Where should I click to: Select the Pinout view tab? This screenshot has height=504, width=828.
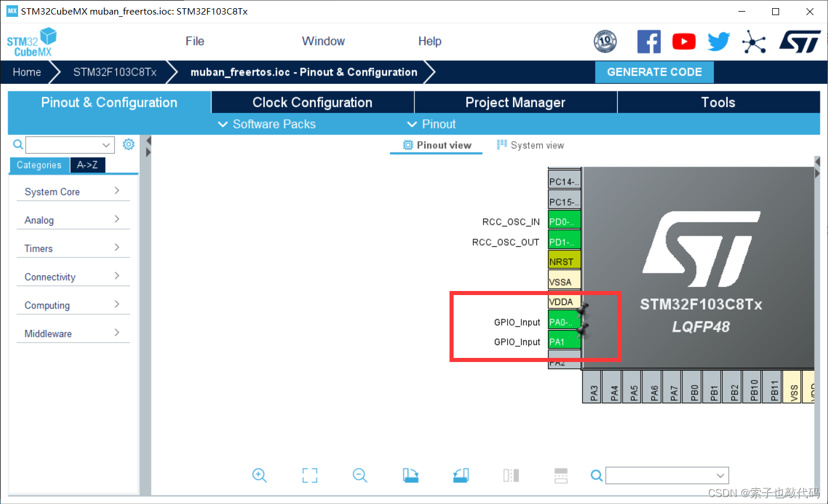click(x=437, y=145)
